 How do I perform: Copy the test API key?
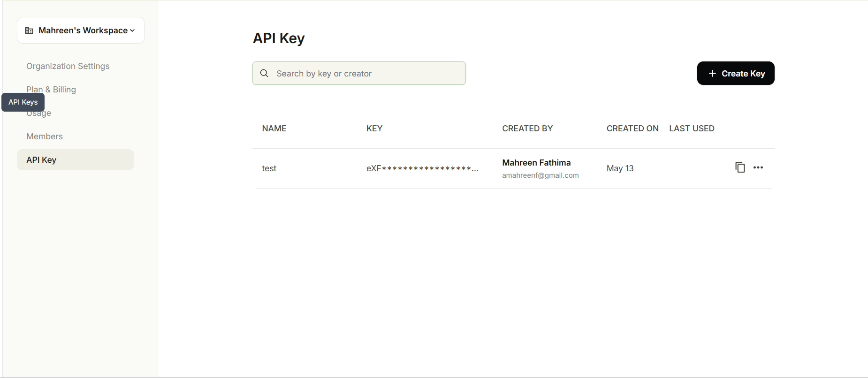pos(740,167)
